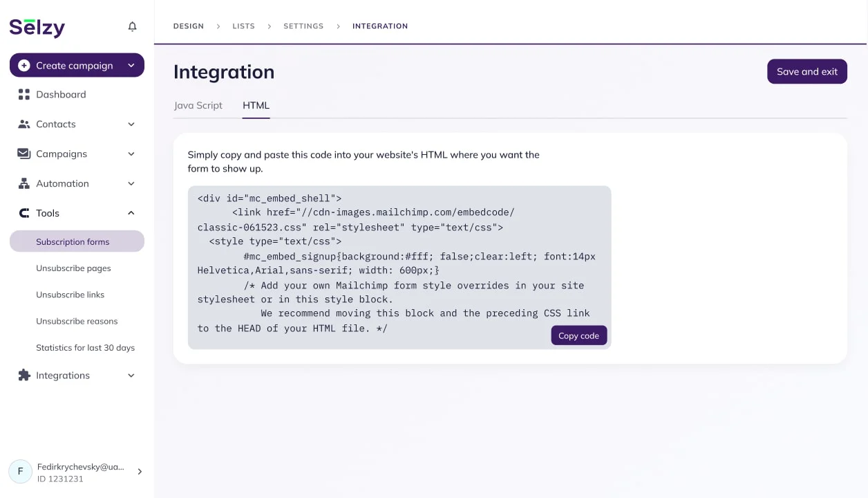Click the Tools magnet icon
This screenshot has width=868, height=498.
[x=24, y=213]
